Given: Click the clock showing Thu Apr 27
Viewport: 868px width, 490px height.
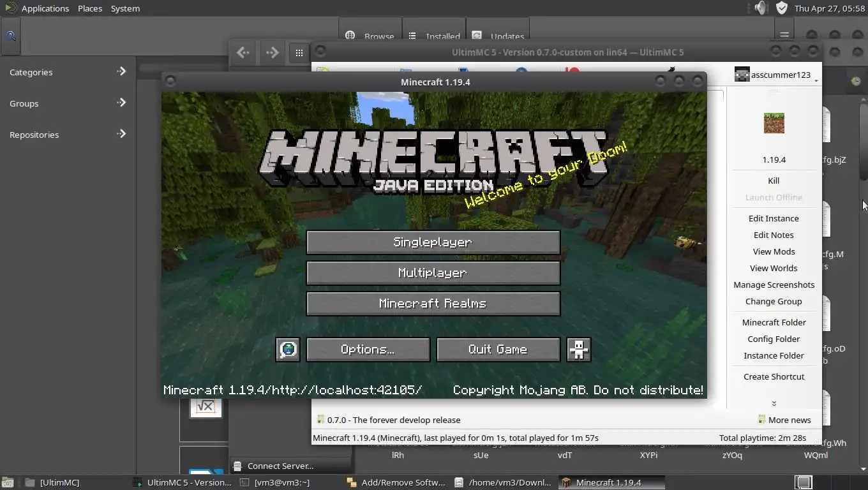Looking at the screenshot, I should point(828,8).
